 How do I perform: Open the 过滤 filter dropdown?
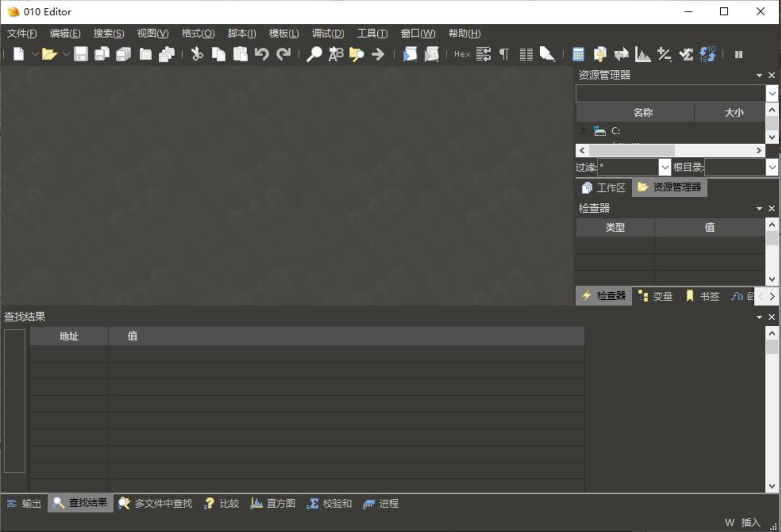pos(665,168)
